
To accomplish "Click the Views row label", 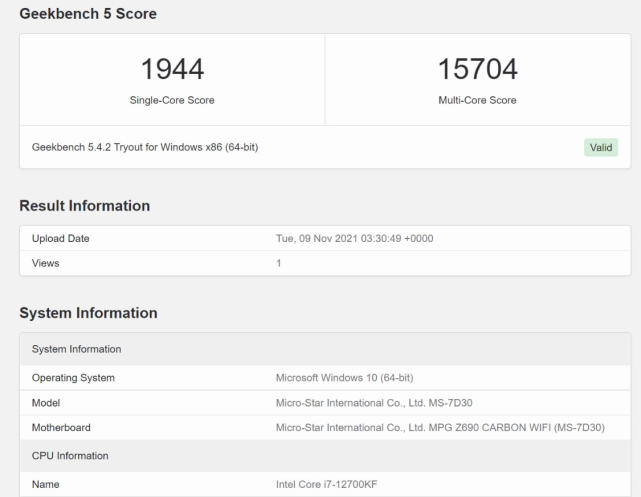I will [x=46, y=263].
